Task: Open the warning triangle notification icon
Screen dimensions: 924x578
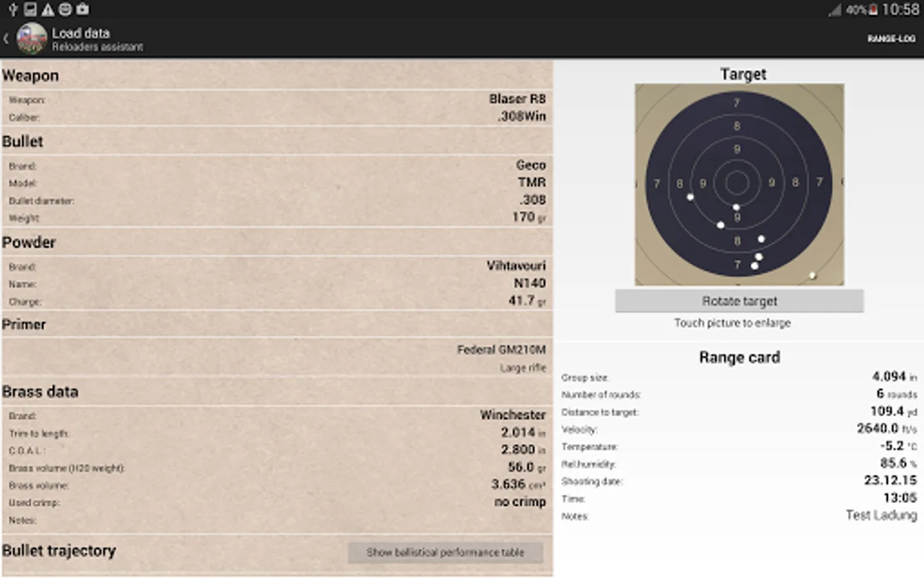Action: tap(47, 9)
